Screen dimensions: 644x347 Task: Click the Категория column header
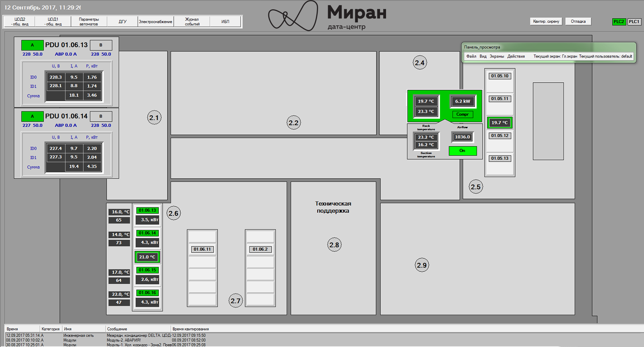click(x=51, y=329)
